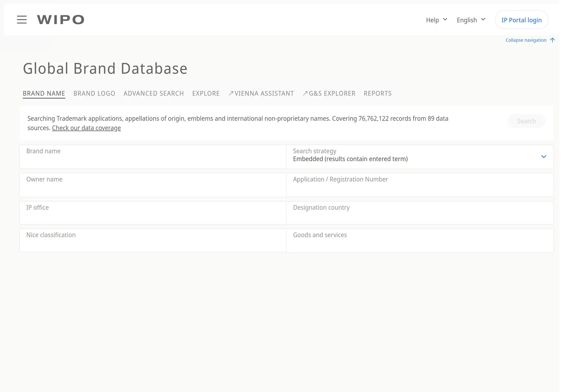Focus the Nice classification field
The width and height of the screenshot is (565, 392).
[x=153, y=240]
